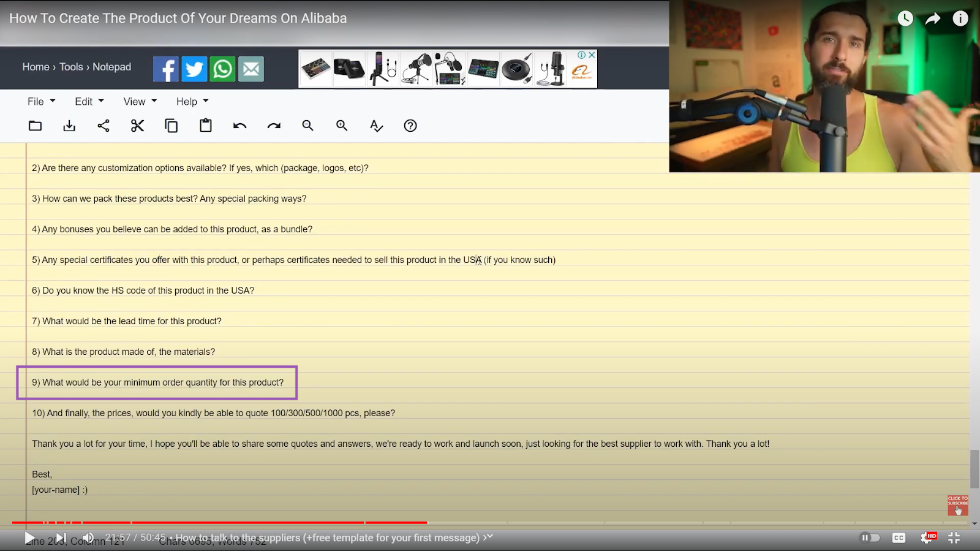Click the page vertical scrollbar thumb

click(x=974, y=469)
